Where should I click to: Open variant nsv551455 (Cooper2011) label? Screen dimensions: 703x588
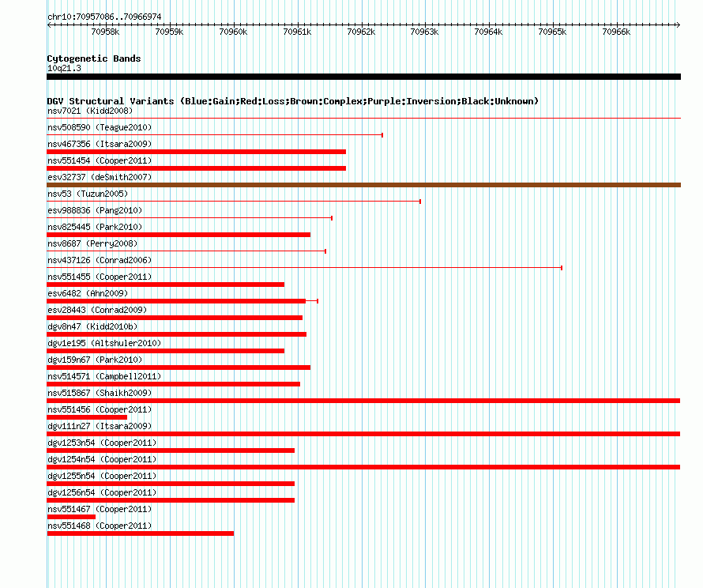coord(100,277)
